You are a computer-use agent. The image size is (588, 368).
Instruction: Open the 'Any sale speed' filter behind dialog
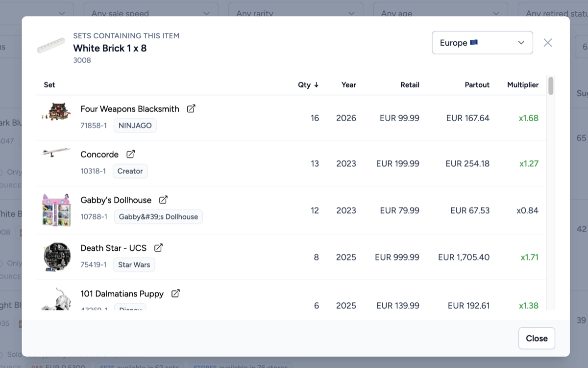tap(151, 13)
